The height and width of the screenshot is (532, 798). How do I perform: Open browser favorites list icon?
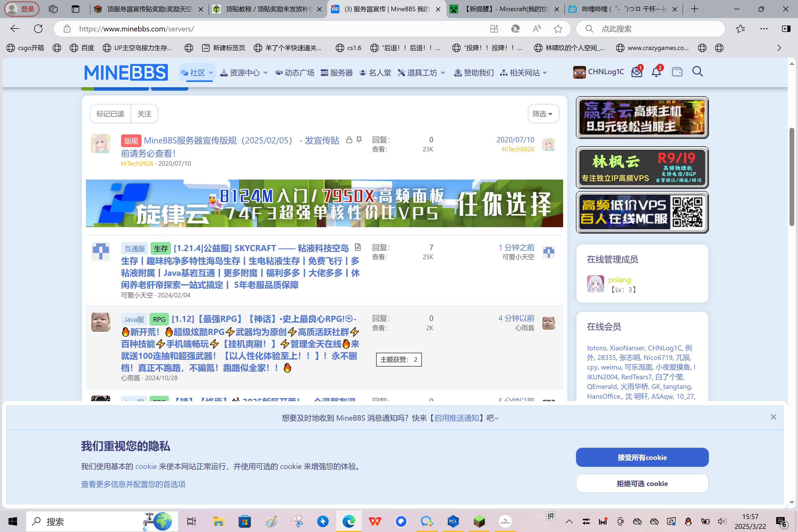pyautogui.click(x=741, y=29)
